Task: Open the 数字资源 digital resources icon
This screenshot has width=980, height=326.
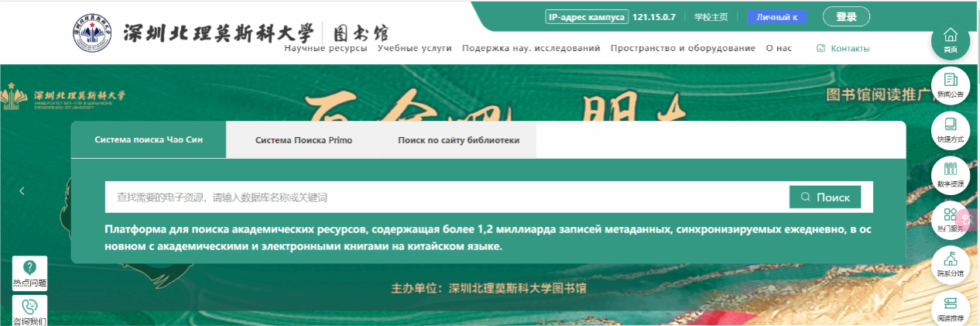Action: coord(950,174)
